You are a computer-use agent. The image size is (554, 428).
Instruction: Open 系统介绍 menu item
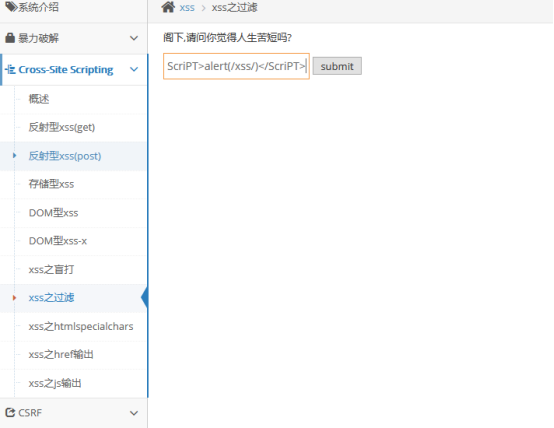tap(73, 7)
